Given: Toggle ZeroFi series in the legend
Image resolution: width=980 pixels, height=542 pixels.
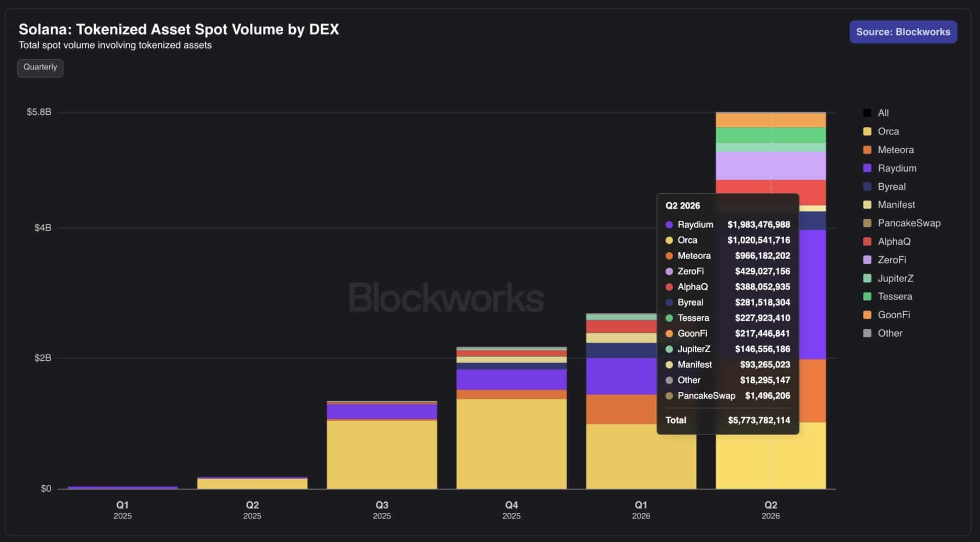Looking at the screenshot, I should coord(884,260).
